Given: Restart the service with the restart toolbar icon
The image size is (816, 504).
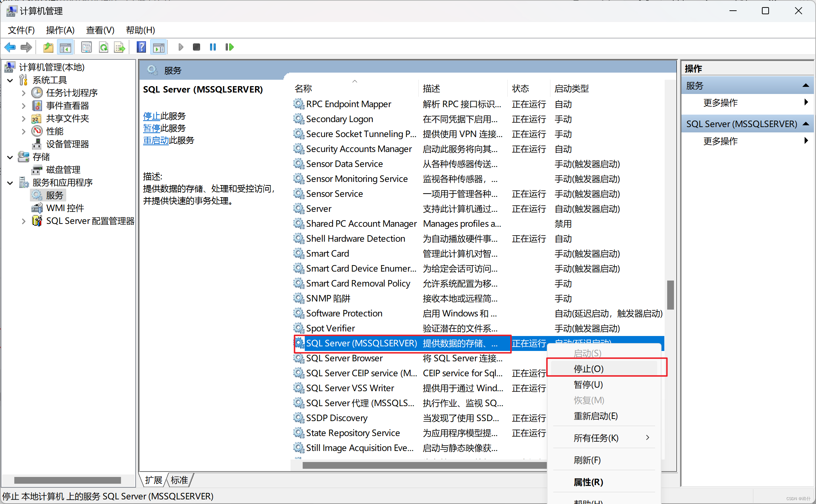Looking at the screenshot, I should (x=229, y=47).
